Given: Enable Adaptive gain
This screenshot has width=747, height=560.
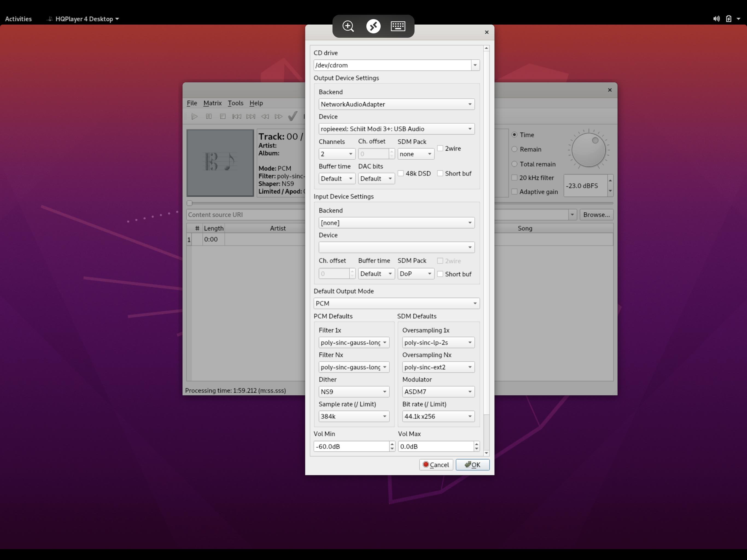Looking at the screenshot, I should tap(514, 191).
